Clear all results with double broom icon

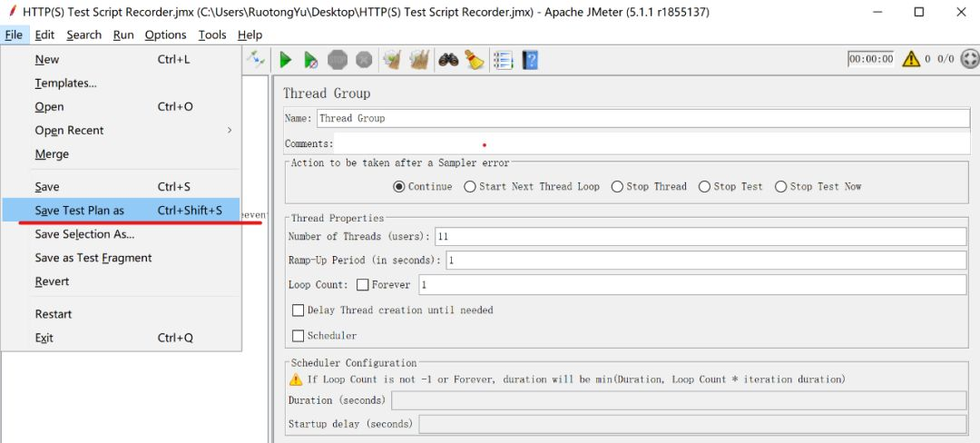click(418, 60)
